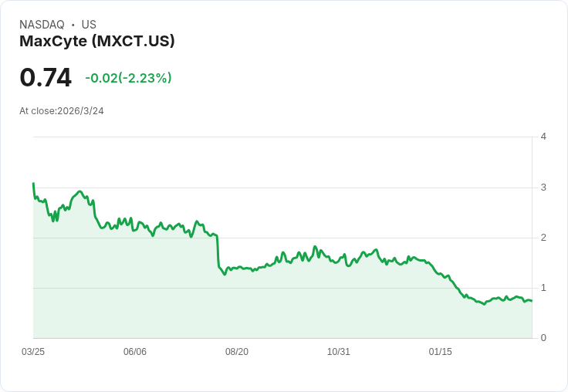The height and width of the screenshot is (392, 568).
Task: Click the 10/31 date axis label
Action: (339, 352)
